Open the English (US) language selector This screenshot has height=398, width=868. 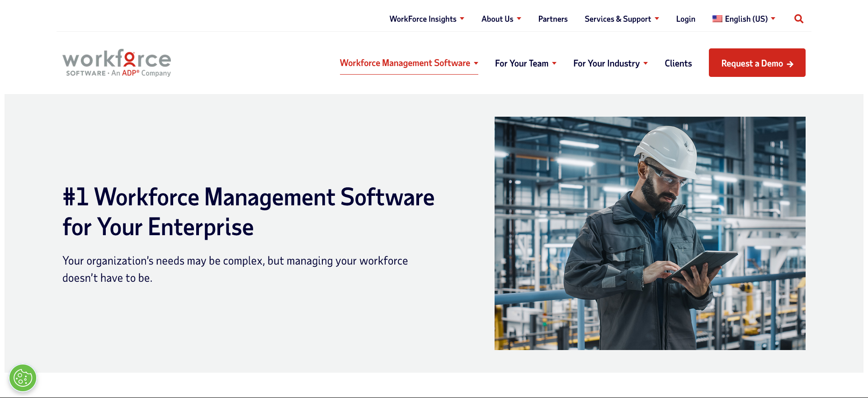click(x=744, y=19)
